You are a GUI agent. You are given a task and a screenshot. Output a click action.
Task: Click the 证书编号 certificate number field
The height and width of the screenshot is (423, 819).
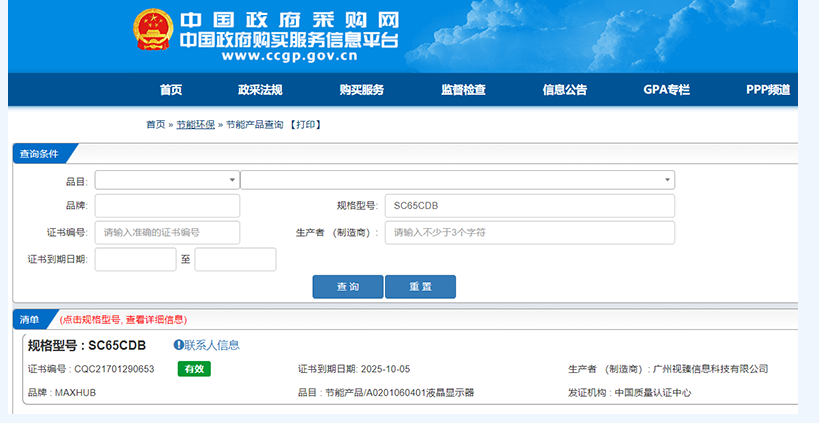pos(167,233)
